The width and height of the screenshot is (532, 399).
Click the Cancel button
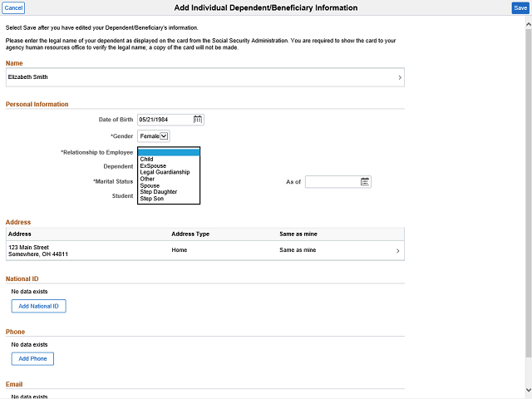point(13,7)
